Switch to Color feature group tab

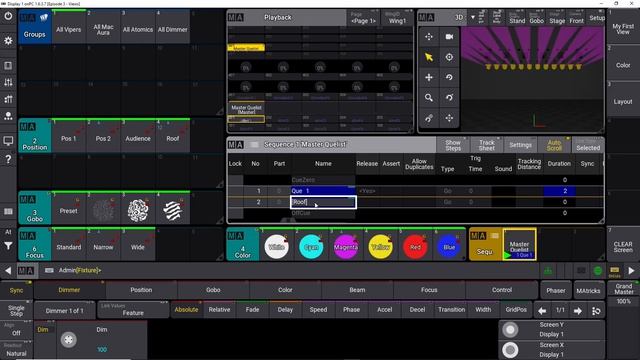(285, 290)
